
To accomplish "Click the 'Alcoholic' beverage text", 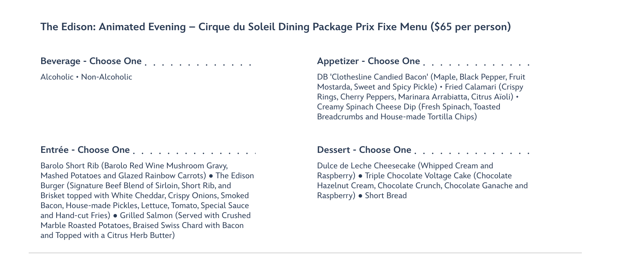I will click(57, 77).
